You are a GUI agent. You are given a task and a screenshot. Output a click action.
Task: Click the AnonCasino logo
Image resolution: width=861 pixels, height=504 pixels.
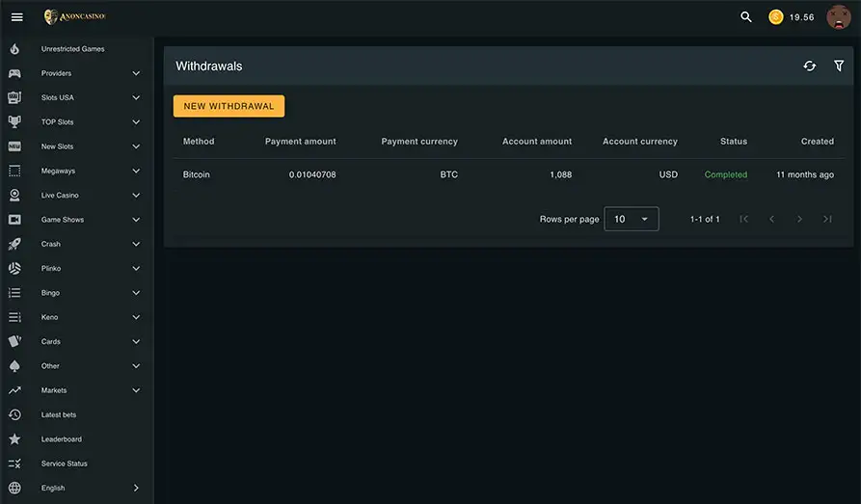tap(74, 16)
